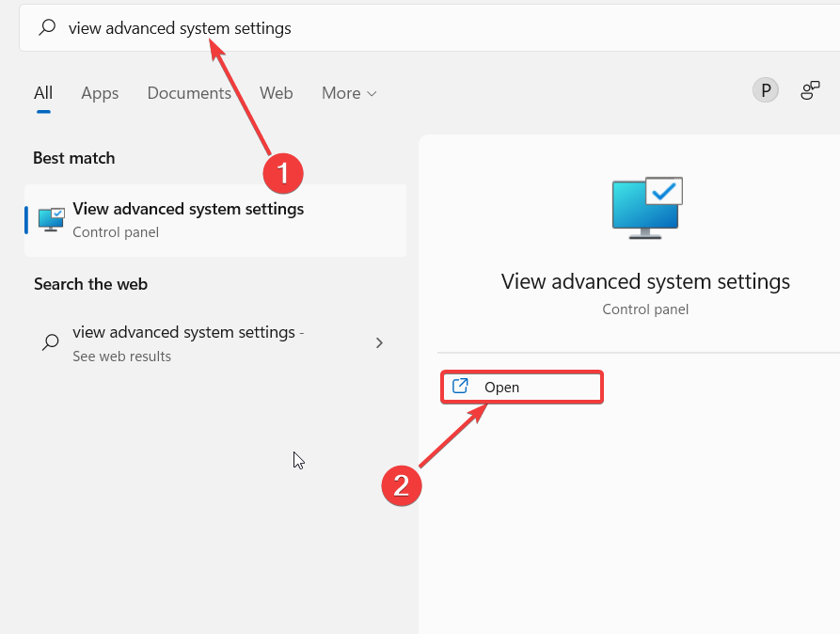Click the large Control Panel preview icon
Image resolution: width=840 pixels, height=634 pixels.
click(x=645, y=206)
